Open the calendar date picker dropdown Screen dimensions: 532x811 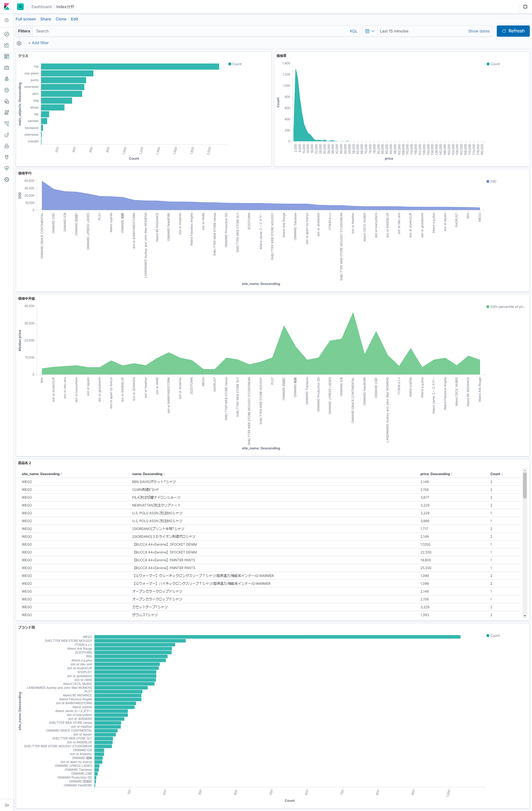coord(370,31)
